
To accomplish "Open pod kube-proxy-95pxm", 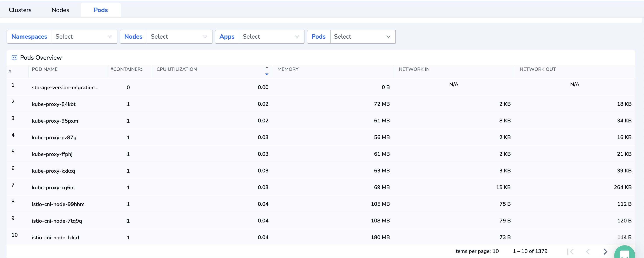I will tap(55, 121).
